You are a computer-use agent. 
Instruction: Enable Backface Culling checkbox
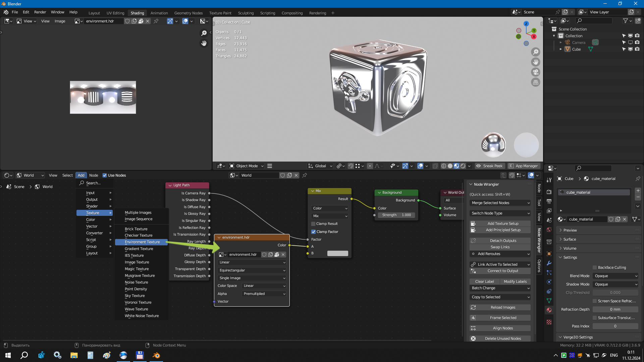(595, 267)
